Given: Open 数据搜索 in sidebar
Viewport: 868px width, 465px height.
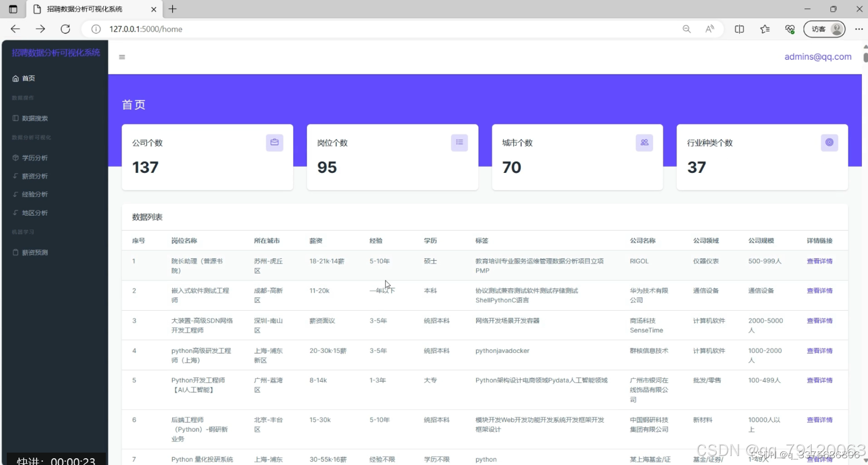Looking at the screenshot, I should 30,118.
